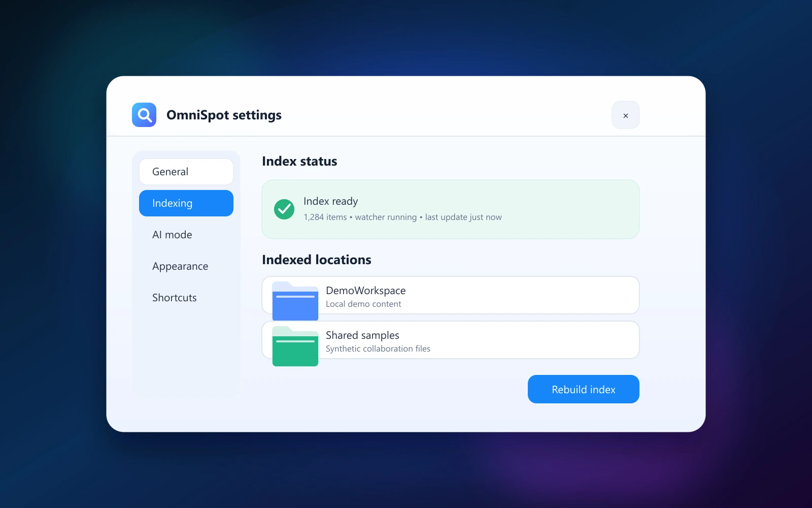Open the Shortcuts tab
This screenshot has height=508, width=812.
[186, 298]
